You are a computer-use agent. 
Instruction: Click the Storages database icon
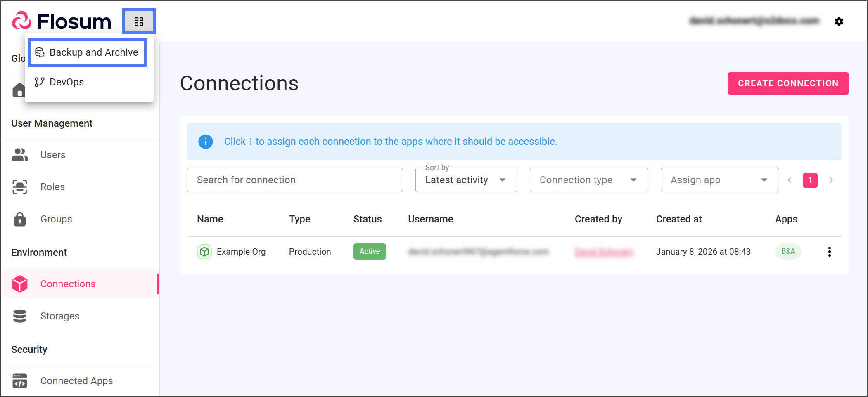pos(20,316)
